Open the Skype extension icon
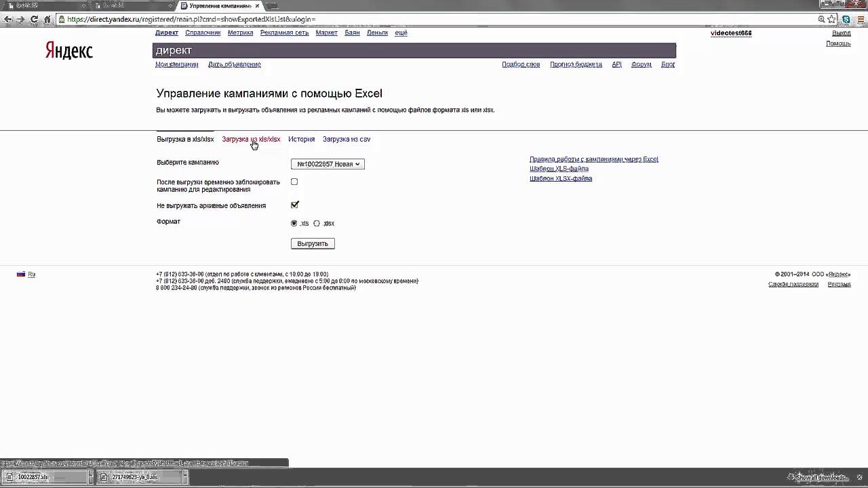The image size is (868, 488). point(846,20)
